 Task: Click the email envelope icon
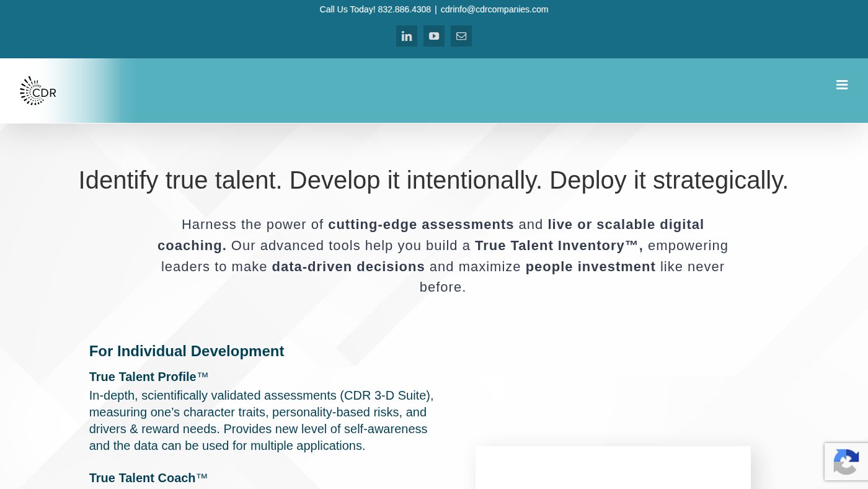(461, 36)
